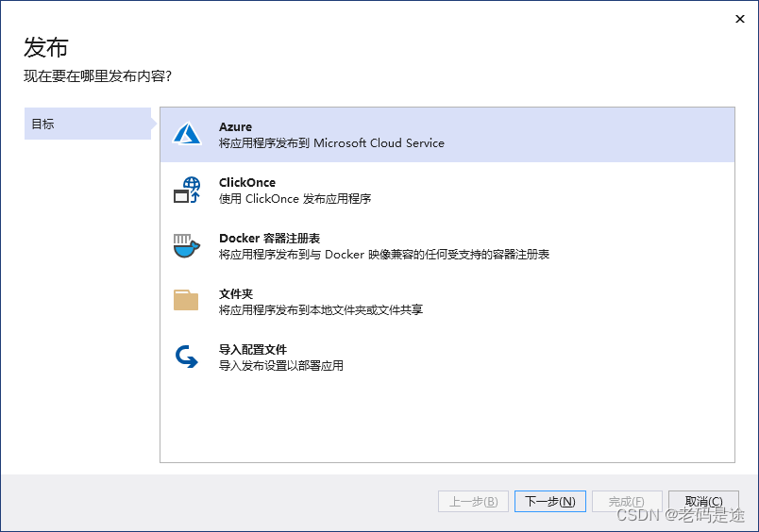The image size is (759, 532).
Task: Select the Azure title text
Action: coord(235,127)
